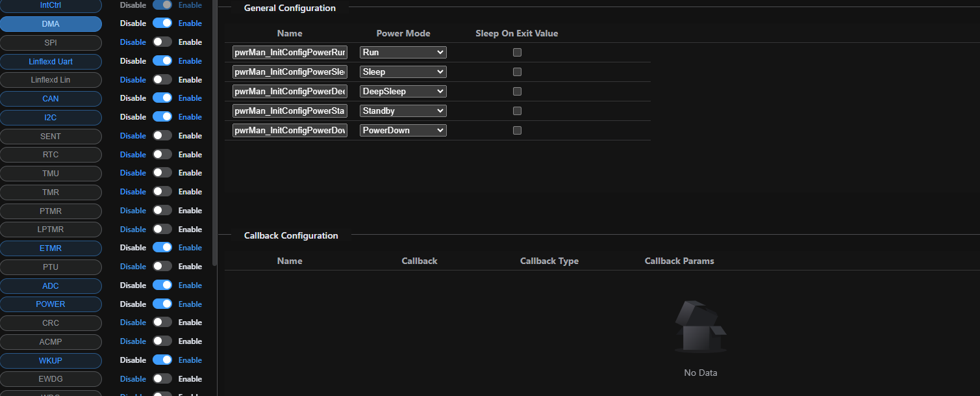Open the PowerDown mode dropdown

(x=403, y=131)
